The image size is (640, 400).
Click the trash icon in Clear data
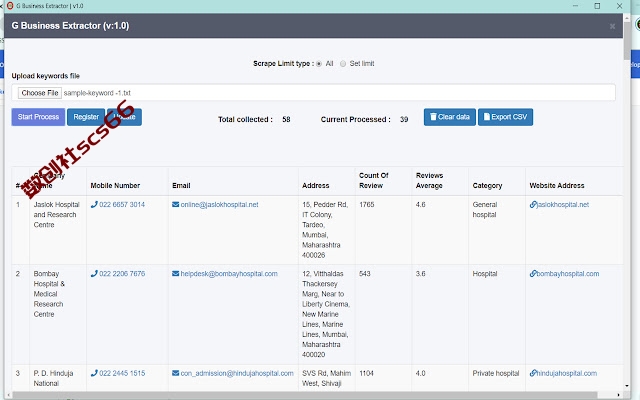[x=433, y=117]
